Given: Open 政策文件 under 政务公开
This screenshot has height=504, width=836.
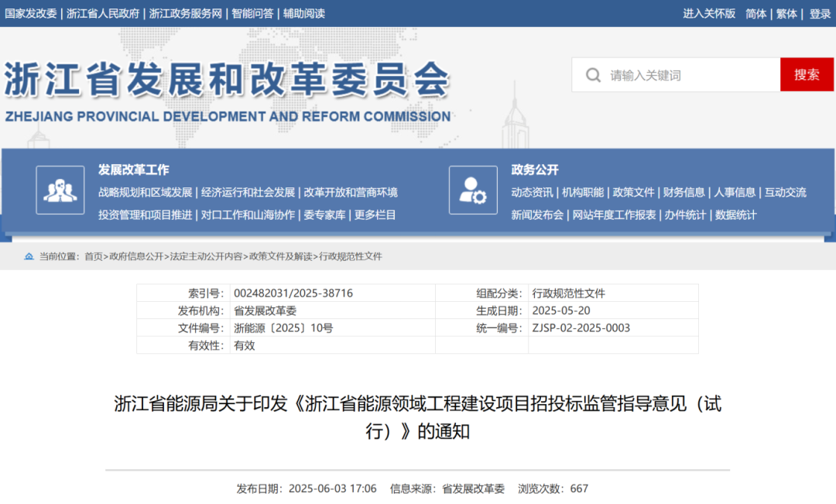Looking at the screenshot, I should tap(633, 193).
